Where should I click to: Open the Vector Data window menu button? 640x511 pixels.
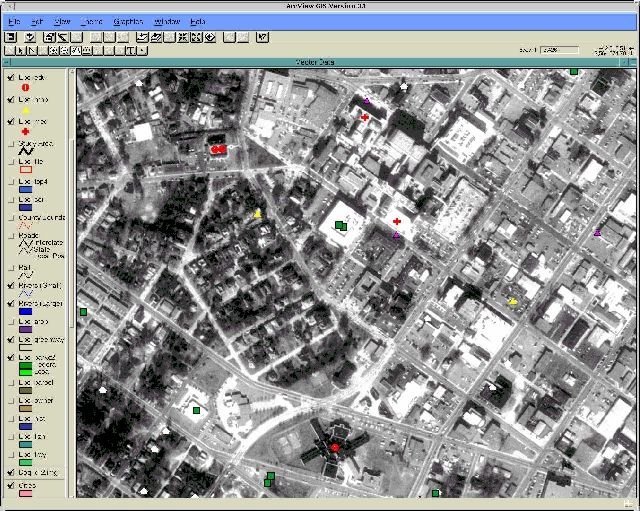pos(6,62)
